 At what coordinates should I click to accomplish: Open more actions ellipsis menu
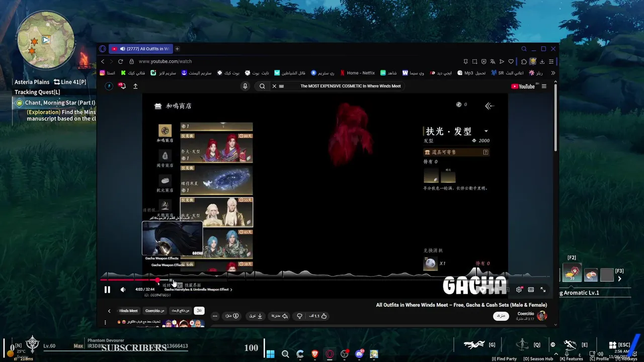point(215,316)
